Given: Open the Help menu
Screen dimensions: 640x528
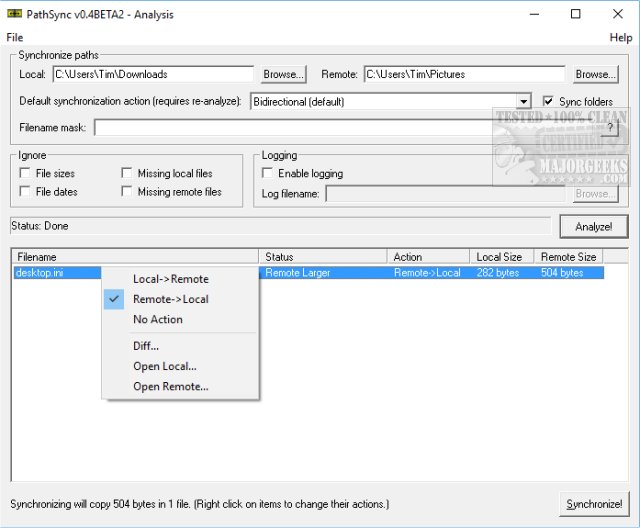Looking at the screenshot, I should pos(621,38).
